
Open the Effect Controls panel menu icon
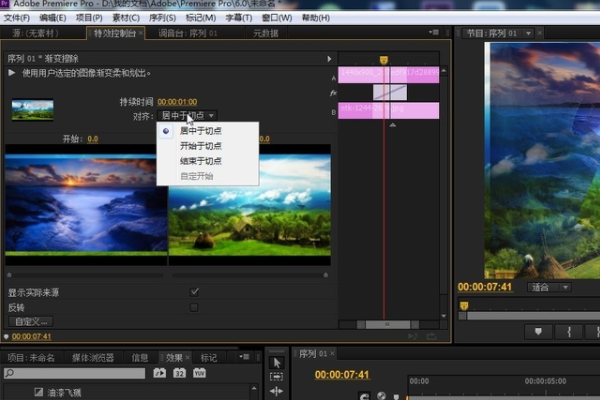coord(434,33)
